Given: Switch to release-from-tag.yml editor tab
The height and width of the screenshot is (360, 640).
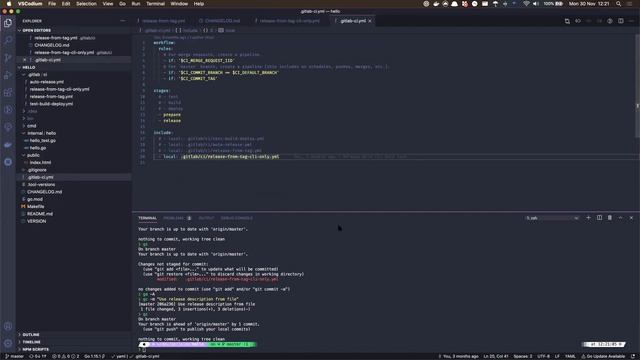Looking at the screenshot, I should [x=162, y=21].
